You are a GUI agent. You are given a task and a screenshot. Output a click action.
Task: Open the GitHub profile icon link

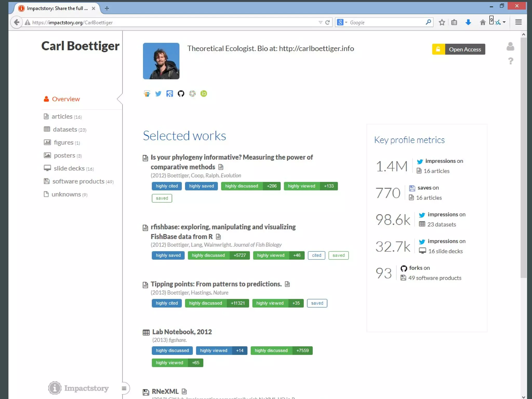(x=181, y=94)
